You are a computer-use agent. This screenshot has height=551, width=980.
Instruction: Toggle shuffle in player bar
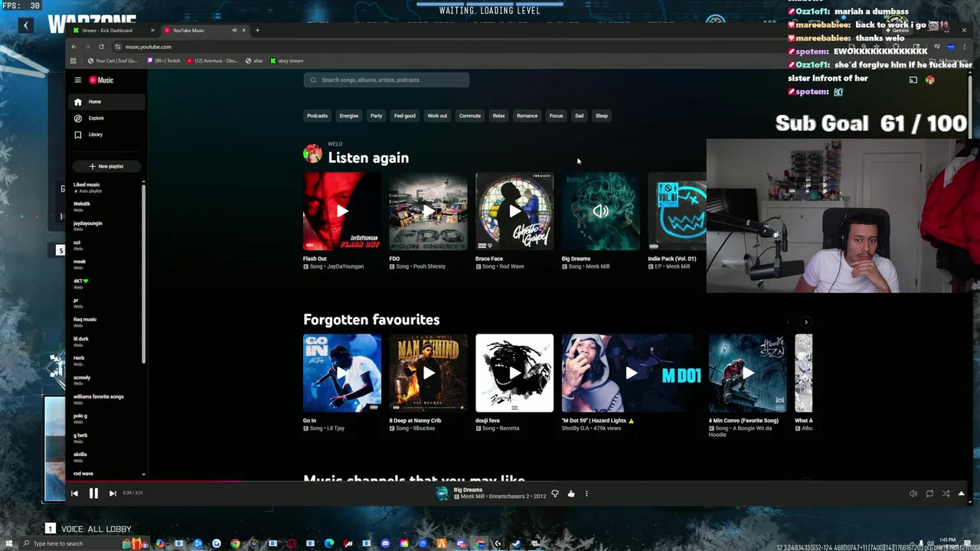[946, 494]
